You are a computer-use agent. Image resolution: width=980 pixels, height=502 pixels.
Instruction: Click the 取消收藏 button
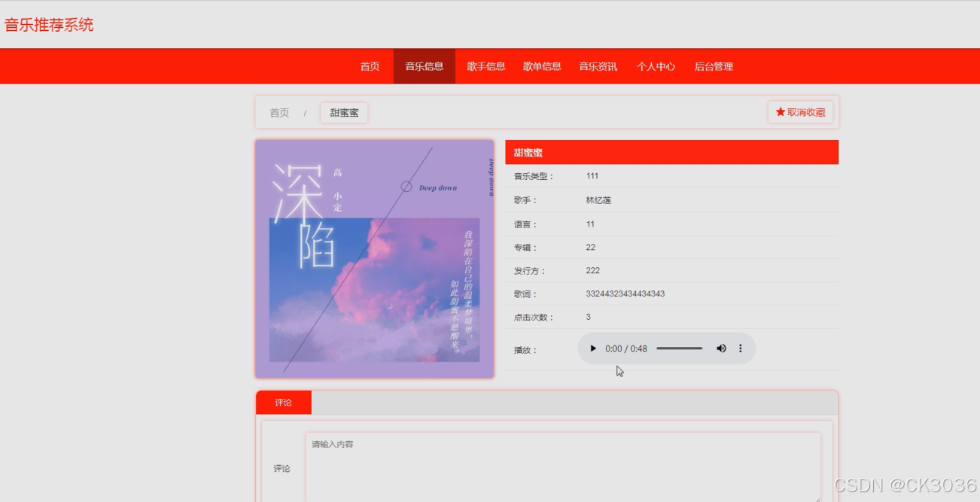(x=801, y=112)
